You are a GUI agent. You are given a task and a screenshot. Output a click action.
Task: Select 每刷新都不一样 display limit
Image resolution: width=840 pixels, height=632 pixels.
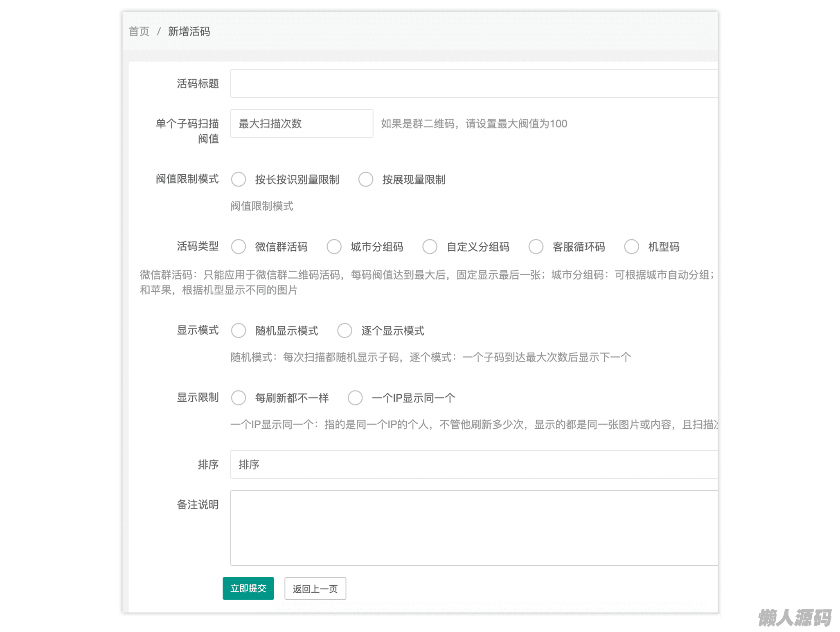coord(239,398)
